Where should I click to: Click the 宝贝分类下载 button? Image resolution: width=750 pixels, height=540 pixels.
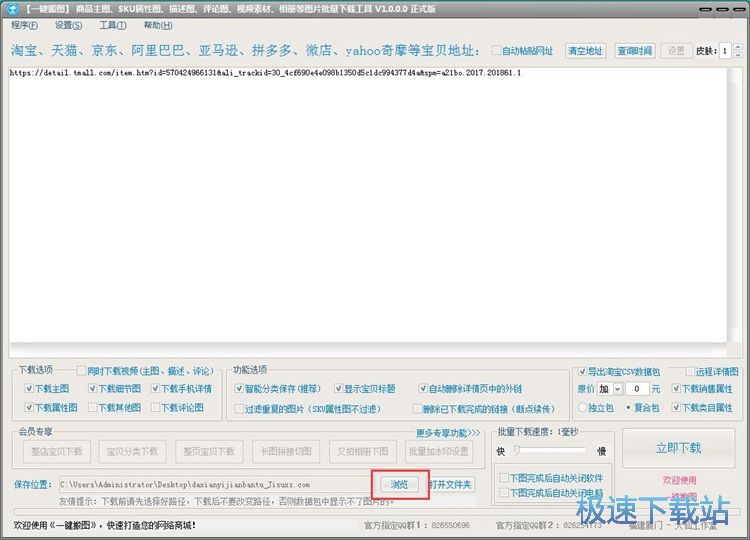tap(132, 452)
